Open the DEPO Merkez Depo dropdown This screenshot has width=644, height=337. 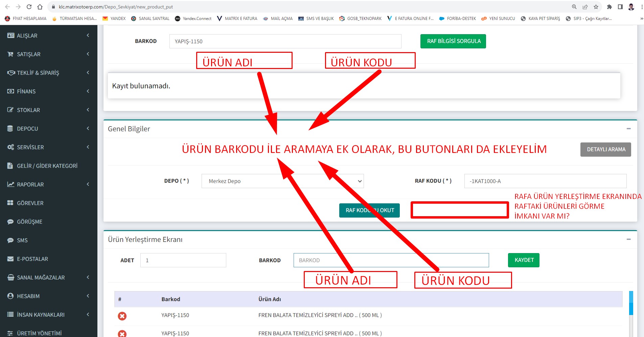(282, 181)
